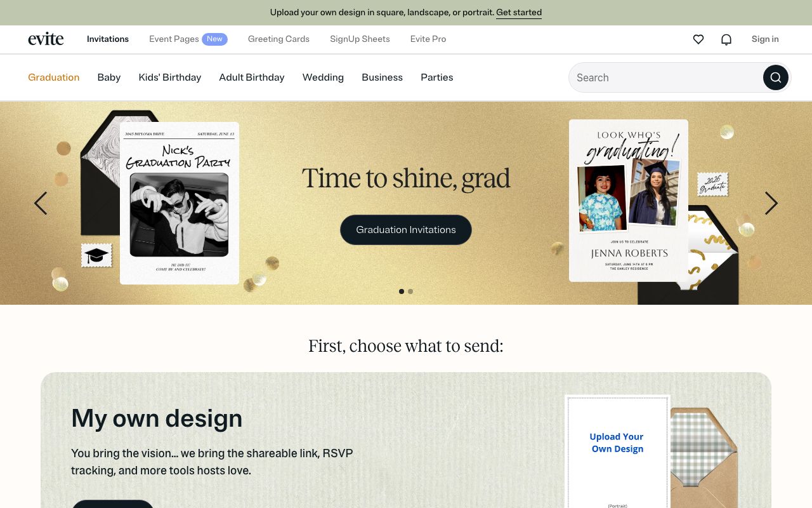The image size is (812, 508).
Task: Click the Get started banner link
Action: 519,13
